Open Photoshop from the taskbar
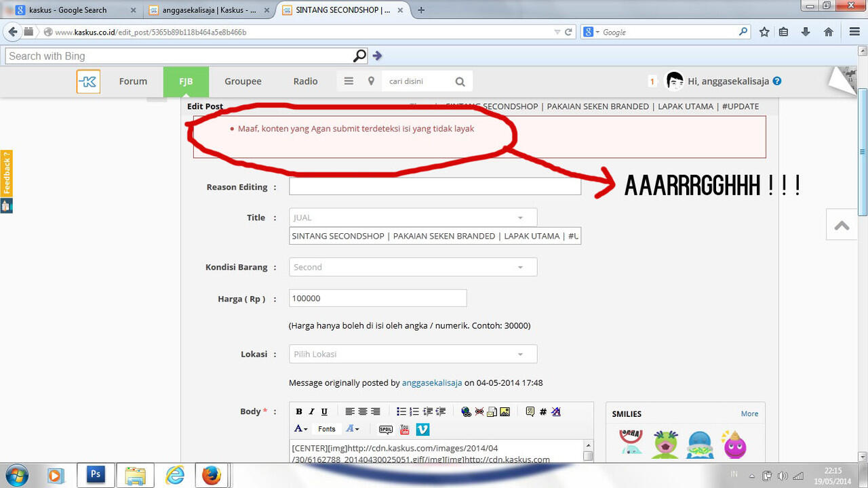The width and height of the screenshot is (868, 488). (x=96, y=476)
